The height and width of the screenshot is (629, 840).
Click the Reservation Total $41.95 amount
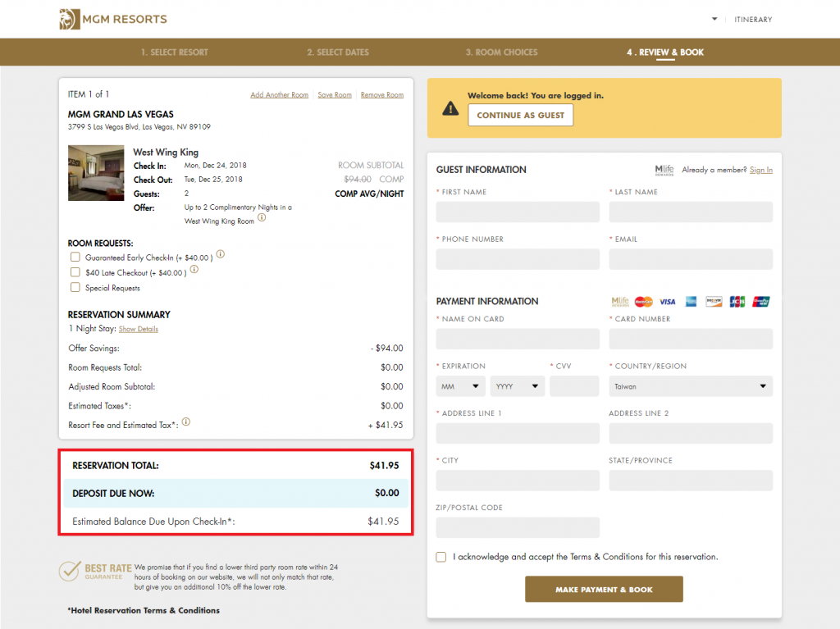384,466
